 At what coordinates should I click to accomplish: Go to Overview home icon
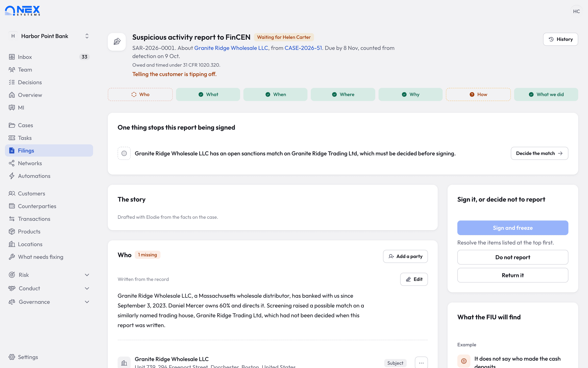tap(12, 95)
